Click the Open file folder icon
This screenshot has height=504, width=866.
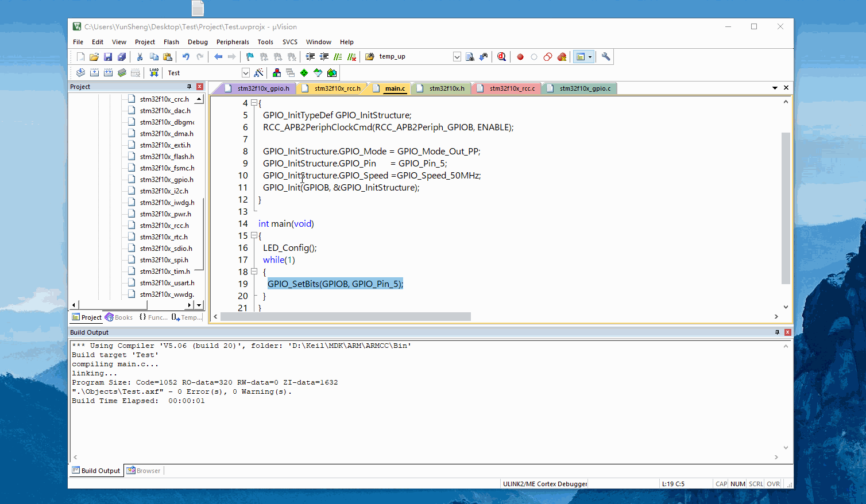94,57
